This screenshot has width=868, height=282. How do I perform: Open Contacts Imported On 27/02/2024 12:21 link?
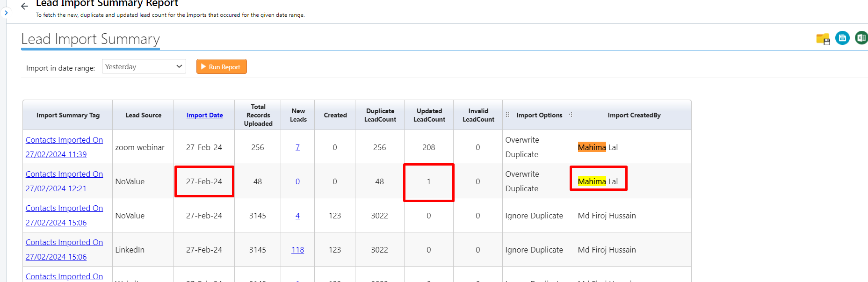coord(64,181)
